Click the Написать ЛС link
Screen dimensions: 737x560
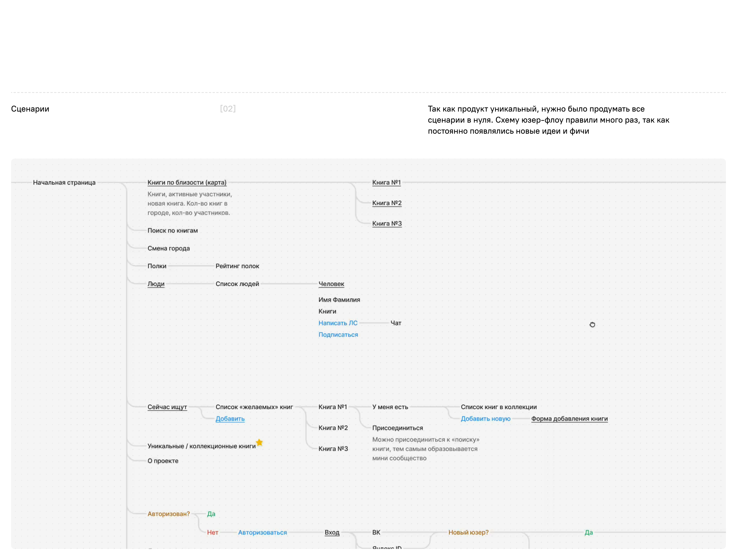coord(338,323)
